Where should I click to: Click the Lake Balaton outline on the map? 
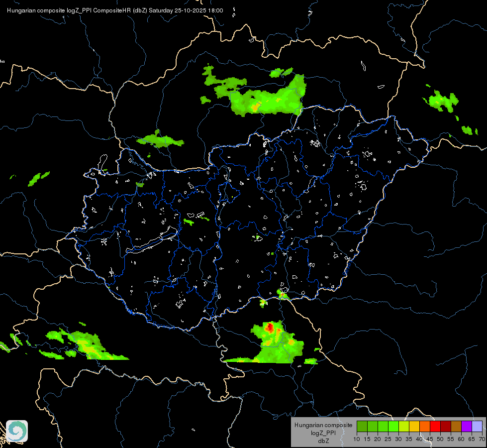[152, 240]
